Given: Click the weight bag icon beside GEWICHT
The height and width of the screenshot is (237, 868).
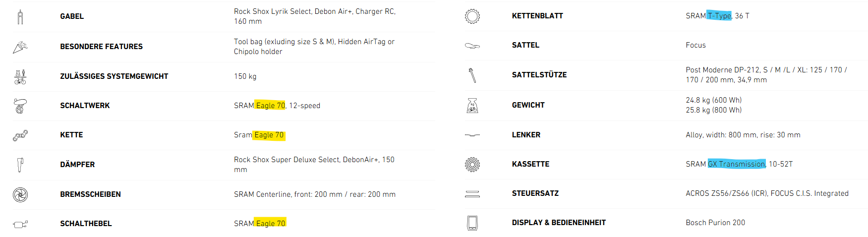Looking at the screenshot, I should pos(472,105).
